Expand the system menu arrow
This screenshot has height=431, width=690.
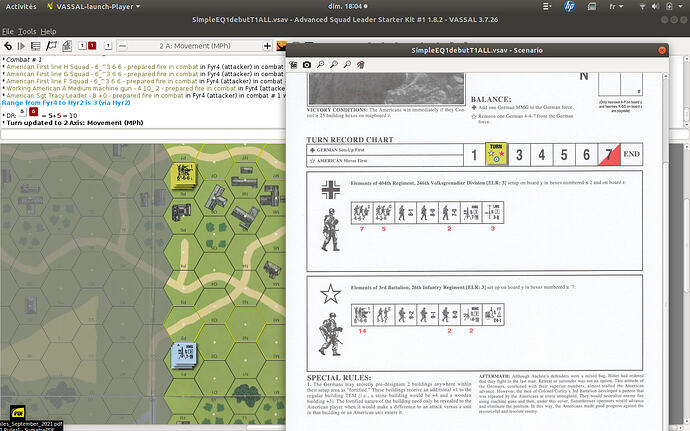pos(681,6)
